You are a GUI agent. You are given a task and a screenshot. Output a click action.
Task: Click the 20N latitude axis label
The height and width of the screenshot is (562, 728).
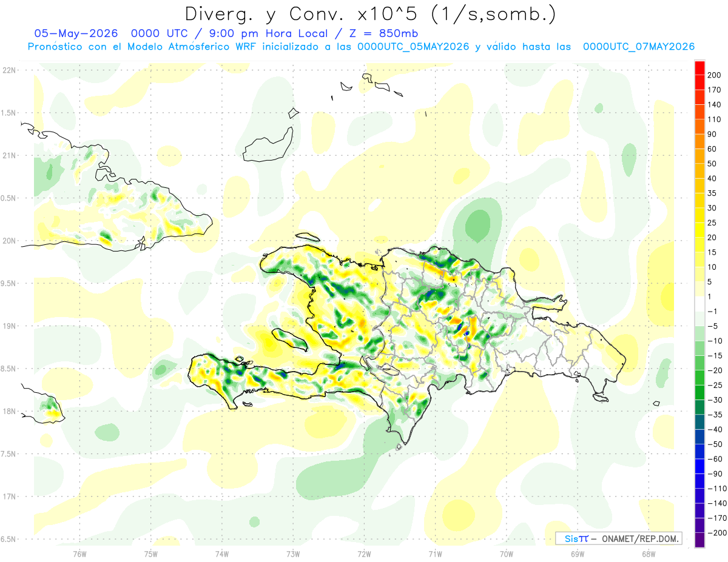(8, 241)
